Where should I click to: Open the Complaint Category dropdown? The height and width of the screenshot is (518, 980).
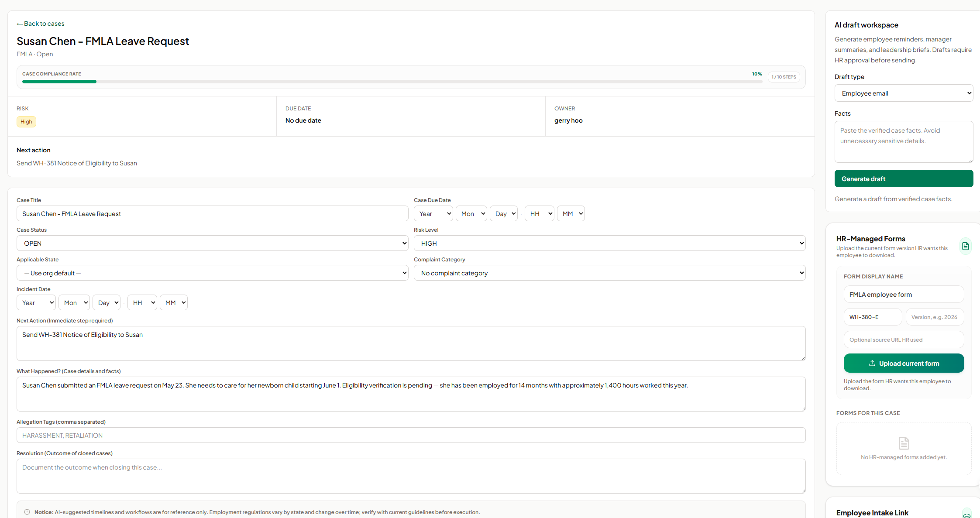tap(609, 273)
